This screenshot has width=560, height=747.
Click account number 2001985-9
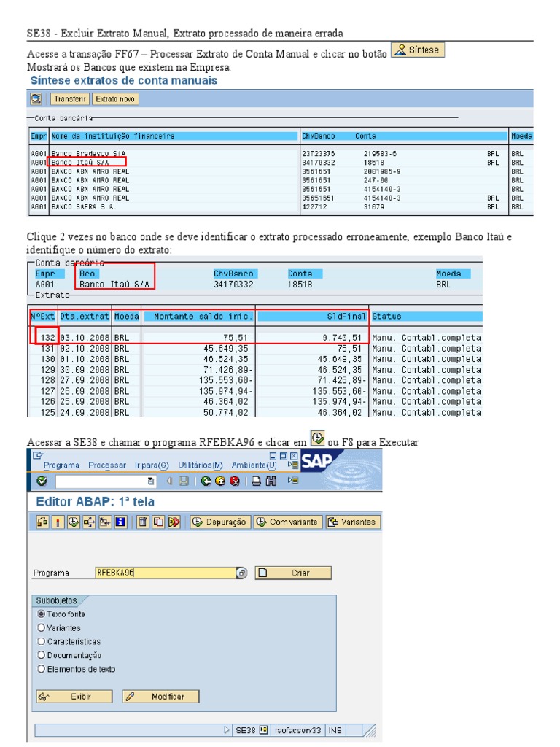pyautogui.click(x=382, y=171)
